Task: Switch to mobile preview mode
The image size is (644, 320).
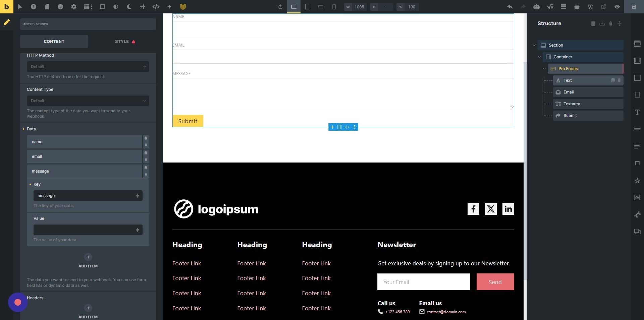Action: pos(334,7)
